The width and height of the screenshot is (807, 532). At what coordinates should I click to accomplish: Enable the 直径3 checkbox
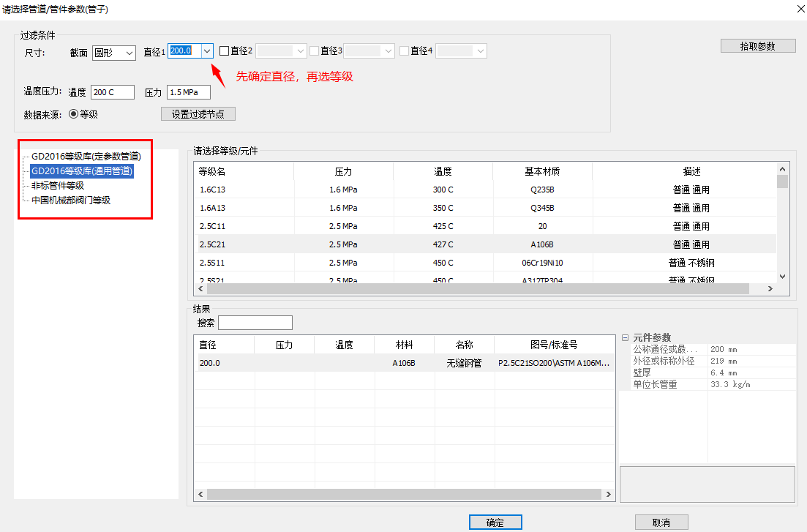click(315, 51)
